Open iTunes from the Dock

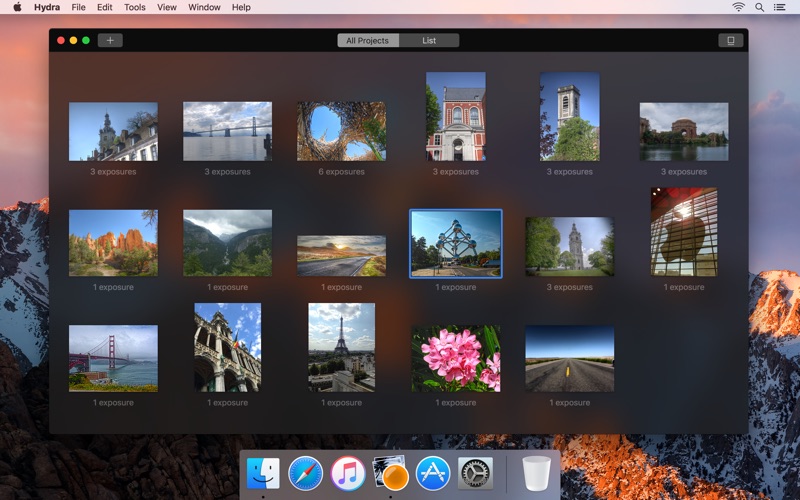click(347, 472)
